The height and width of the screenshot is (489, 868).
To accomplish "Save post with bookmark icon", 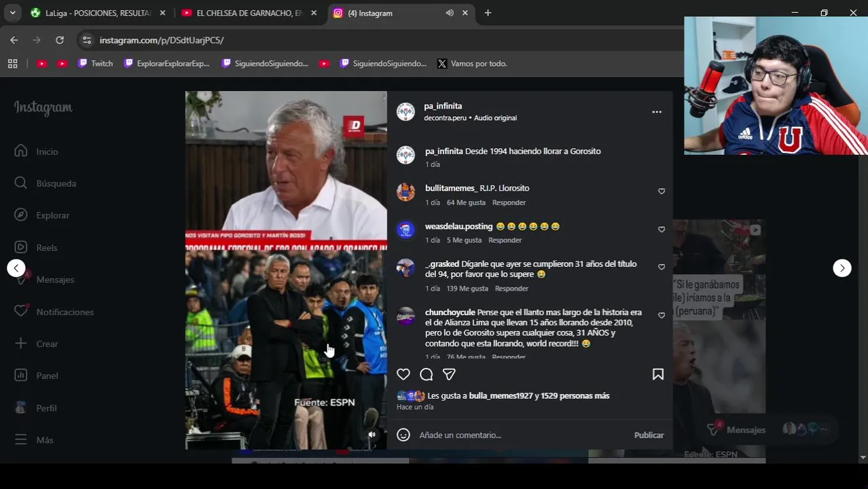I will coord(658,374).
